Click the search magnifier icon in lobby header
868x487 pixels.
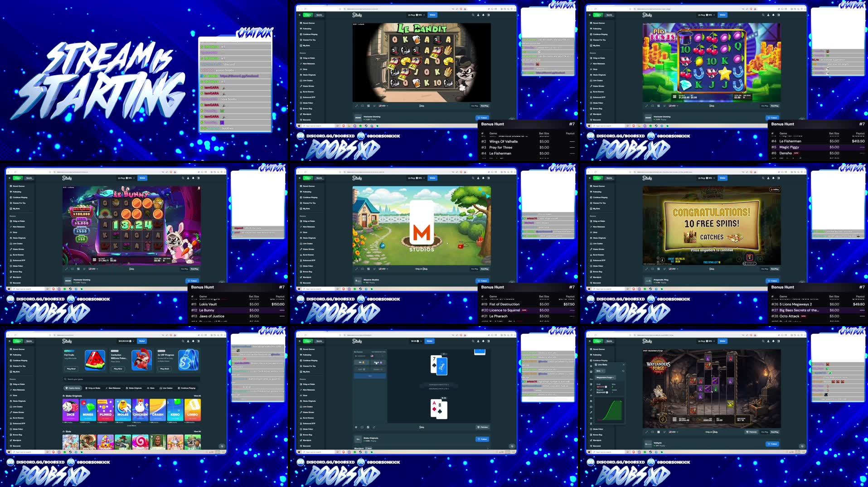[x=183, y=341]
